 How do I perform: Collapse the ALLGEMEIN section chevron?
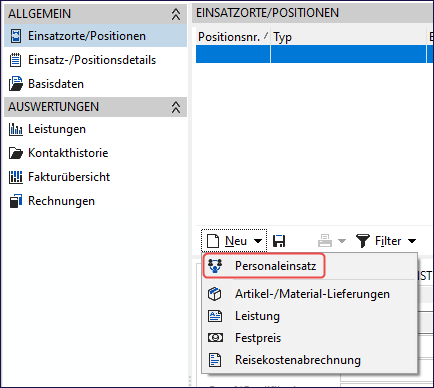click(x=176, y=14)
